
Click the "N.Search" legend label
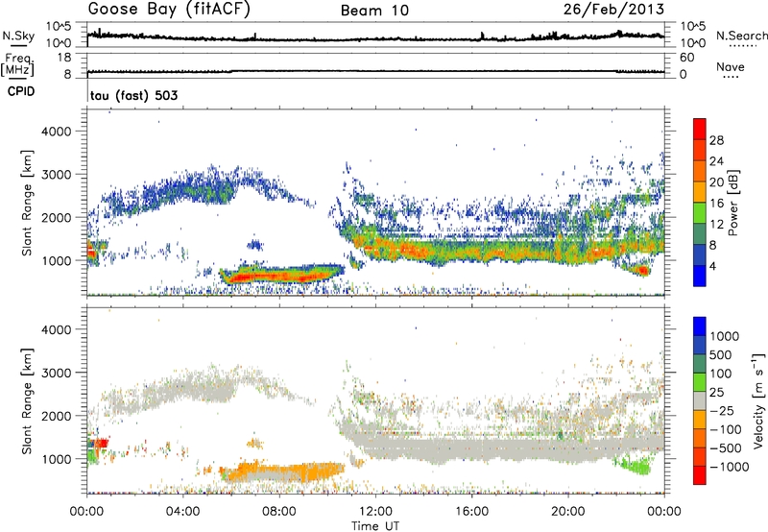click(x=742, y=36)
